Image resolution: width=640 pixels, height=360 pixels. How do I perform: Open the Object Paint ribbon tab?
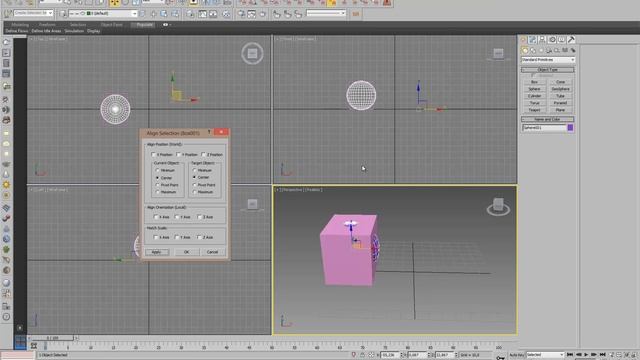point(111,25)
